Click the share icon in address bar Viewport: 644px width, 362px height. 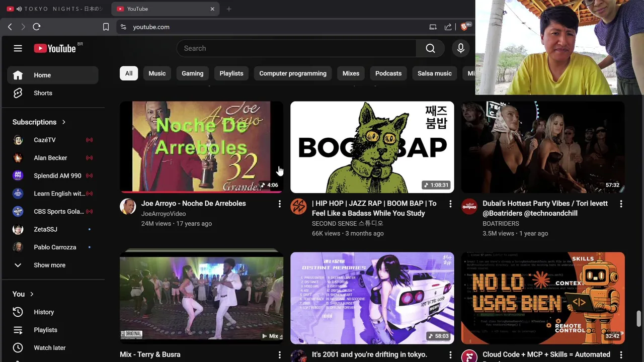[x=448, y=27]
